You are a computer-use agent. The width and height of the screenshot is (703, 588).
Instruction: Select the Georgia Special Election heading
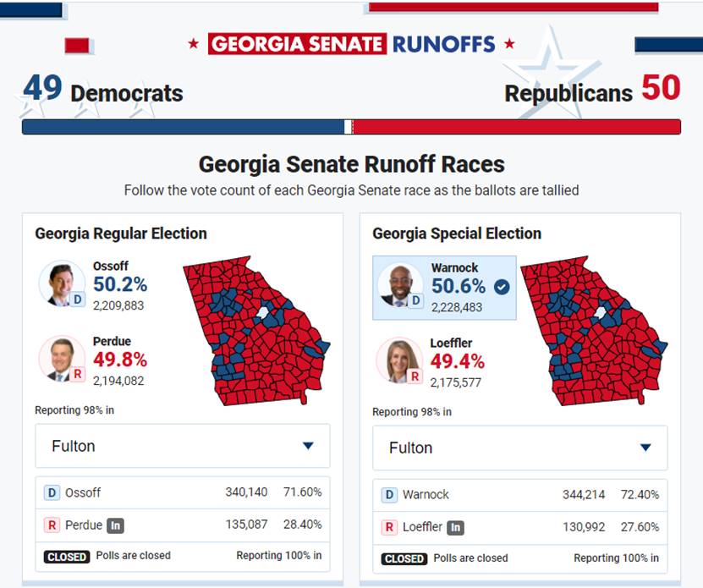[457, 234]
